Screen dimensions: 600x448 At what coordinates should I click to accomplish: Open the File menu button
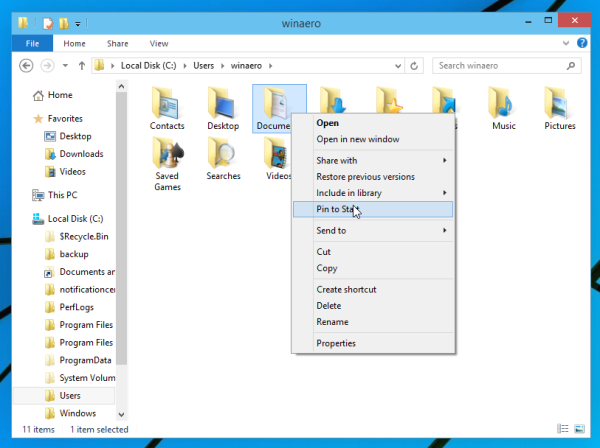32,43
